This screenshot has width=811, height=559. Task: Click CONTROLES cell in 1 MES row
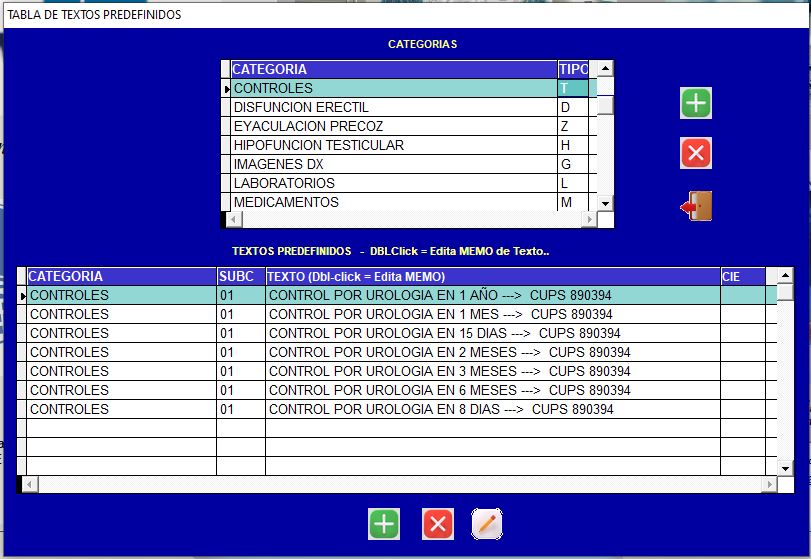(122, 314)
